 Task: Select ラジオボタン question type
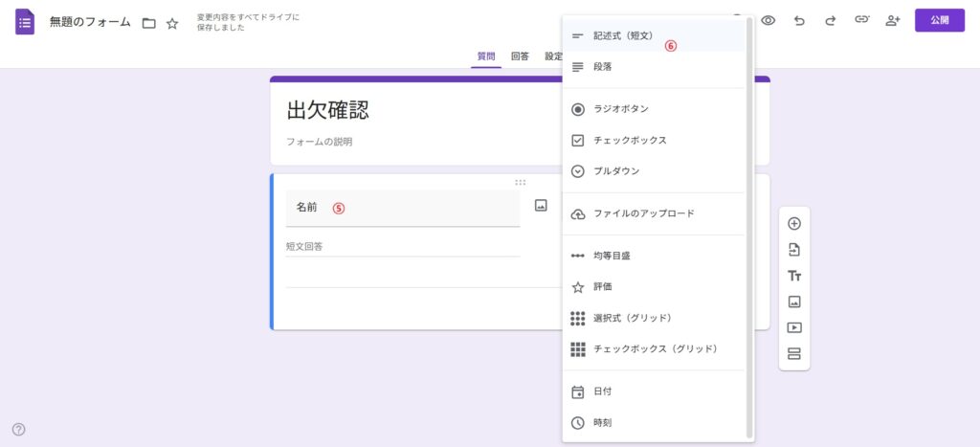(x=620, y=109)
